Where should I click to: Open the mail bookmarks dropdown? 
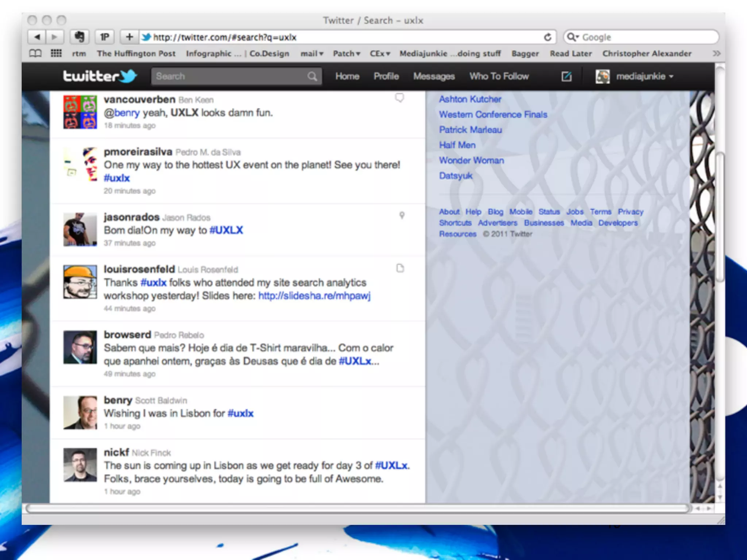point(312,54)
